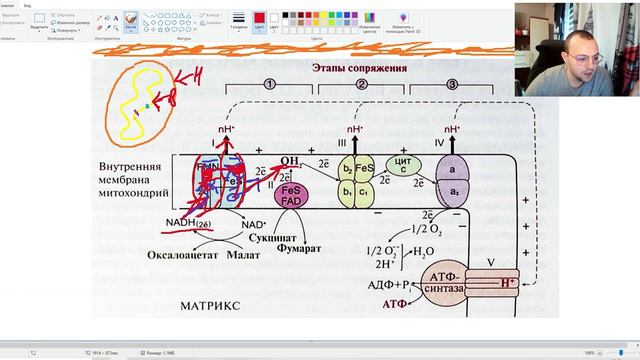This screenshot has width=640, height=360.
Task: Click the webcam video overlay
Action: tap(577, 49)
